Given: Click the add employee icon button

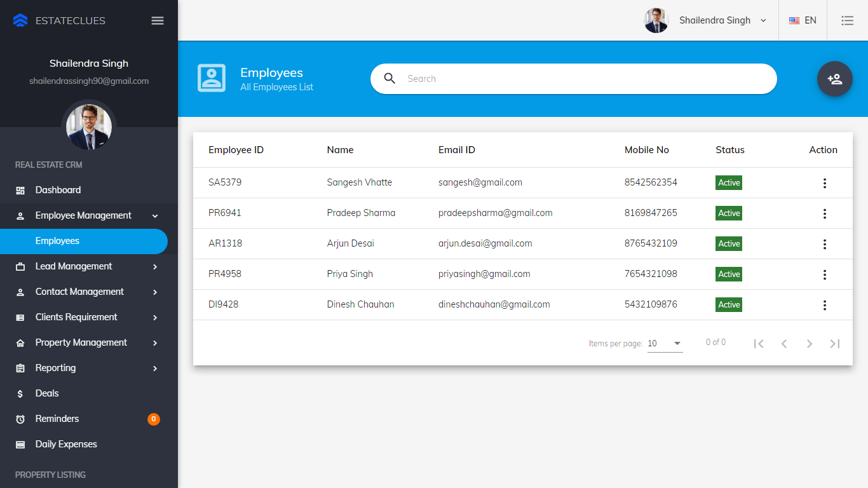Looking at the screenshot, I should tap(834, 79).
